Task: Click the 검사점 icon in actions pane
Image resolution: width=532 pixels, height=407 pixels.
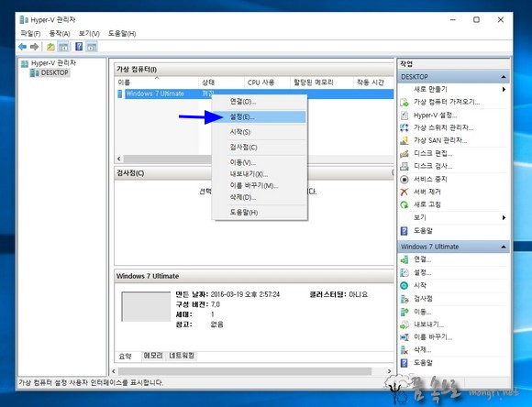Action: point(405,299)
